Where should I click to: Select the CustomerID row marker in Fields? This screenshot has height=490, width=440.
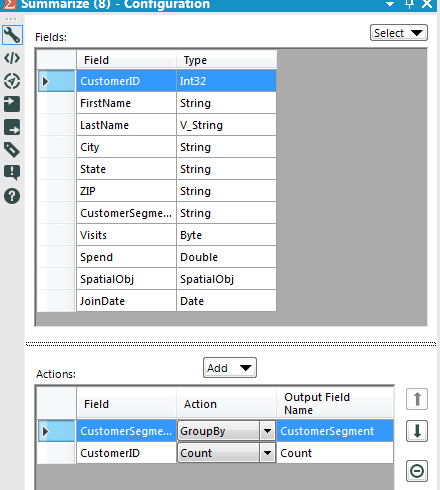point(57,81)
